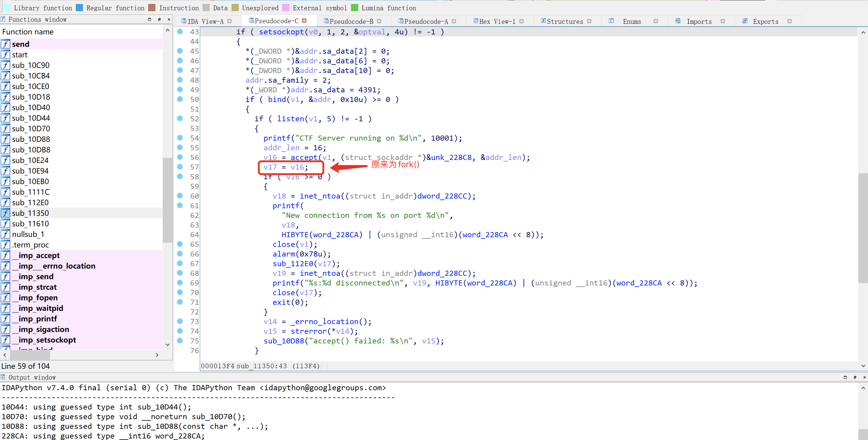This screenshot has height=440, width=868.
Task: Click sub_112E0 call in pseudocode
Action: tap(293, 264)
